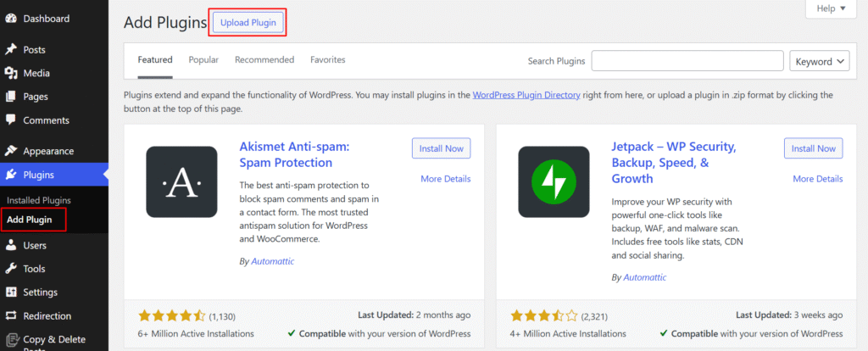Open the WordPress Plugin Directory link
This screenshot has height=351, width=868.
tap(526, 95)
